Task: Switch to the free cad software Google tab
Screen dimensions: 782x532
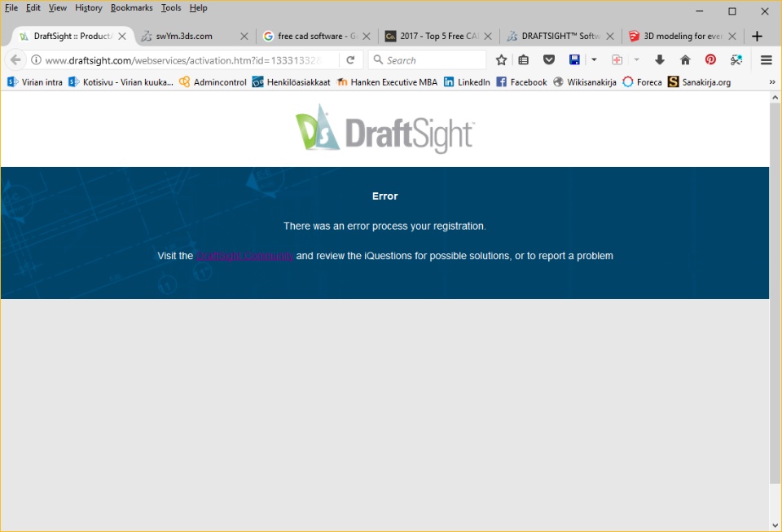Action: point(317,36)
